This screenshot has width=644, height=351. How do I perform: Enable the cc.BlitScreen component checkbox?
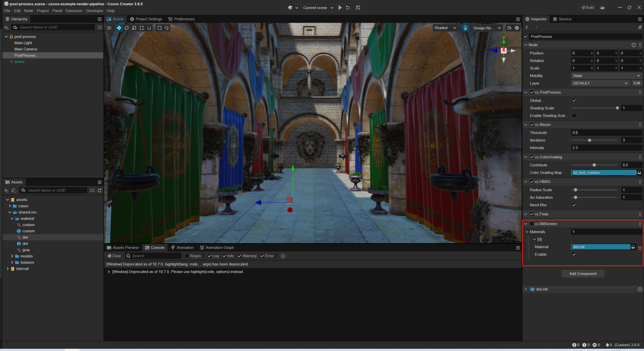click(x=532, y=224)
